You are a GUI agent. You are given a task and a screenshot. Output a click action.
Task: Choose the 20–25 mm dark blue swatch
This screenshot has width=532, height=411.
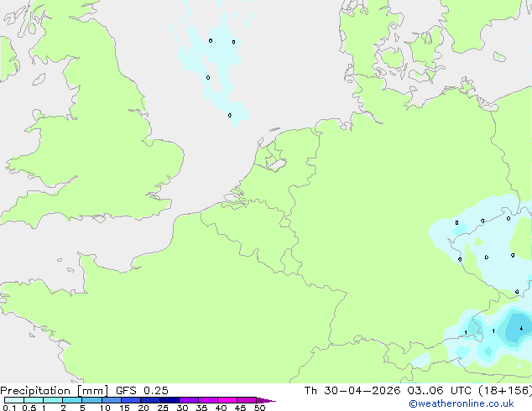click(x=149, y=400)
